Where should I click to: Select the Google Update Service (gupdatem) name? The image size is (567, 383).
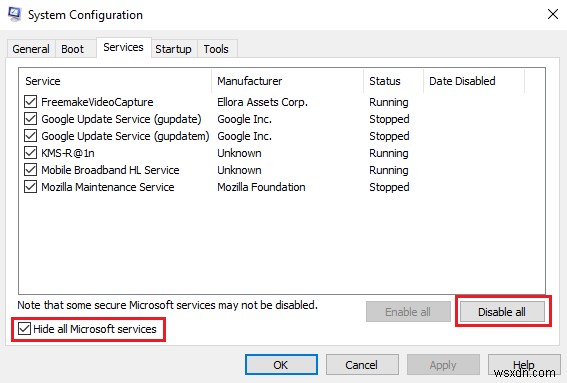pyautogui.click(x=125, y=136)
